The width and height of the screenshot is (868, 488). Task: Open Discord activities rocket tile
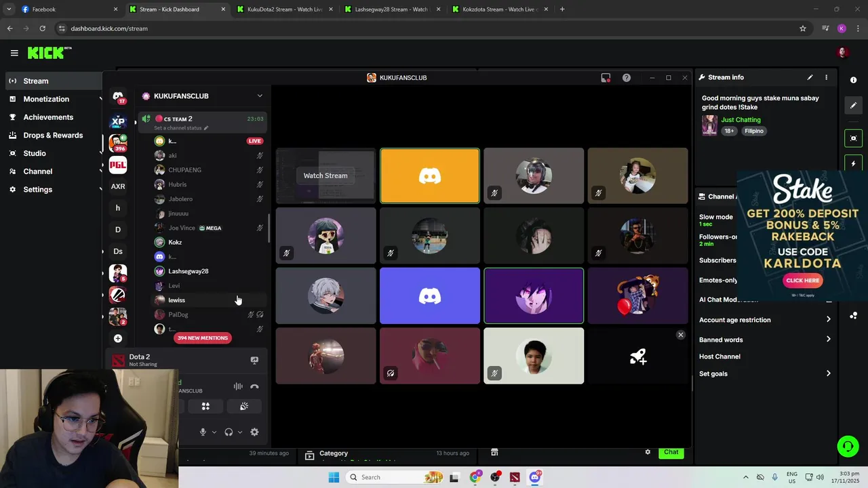coord(637,356)
